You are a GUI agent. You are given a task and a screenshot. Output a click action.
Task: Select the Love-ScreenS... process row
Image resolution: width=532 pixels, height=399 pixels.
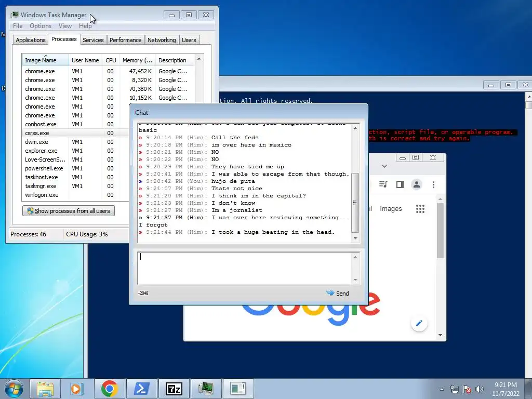(76, 159)
